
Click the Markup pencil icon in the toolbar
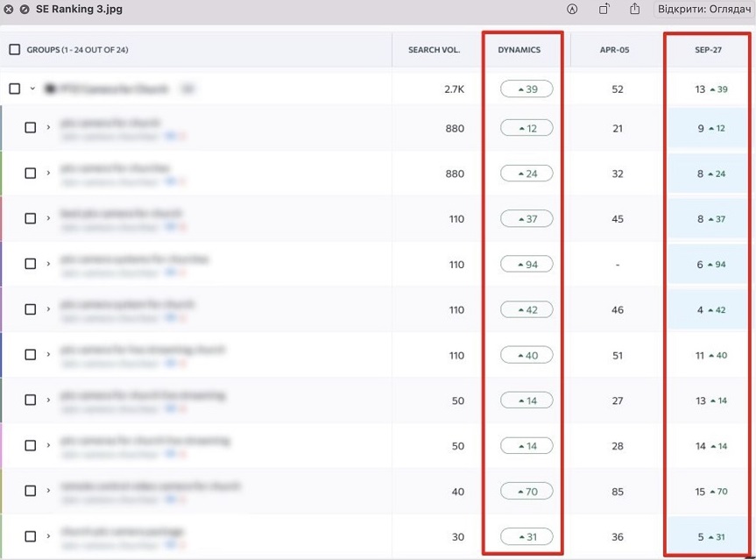pyautogui.click(x=572, y=9)
